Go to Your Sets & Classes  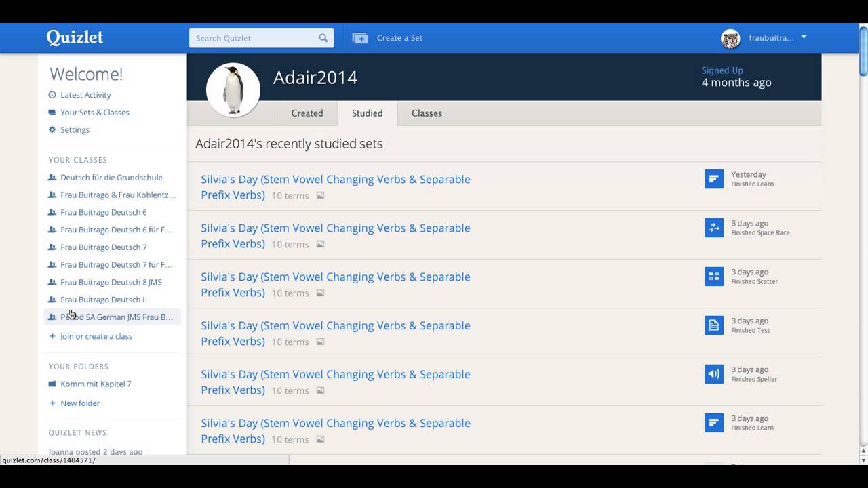[94, 113]
